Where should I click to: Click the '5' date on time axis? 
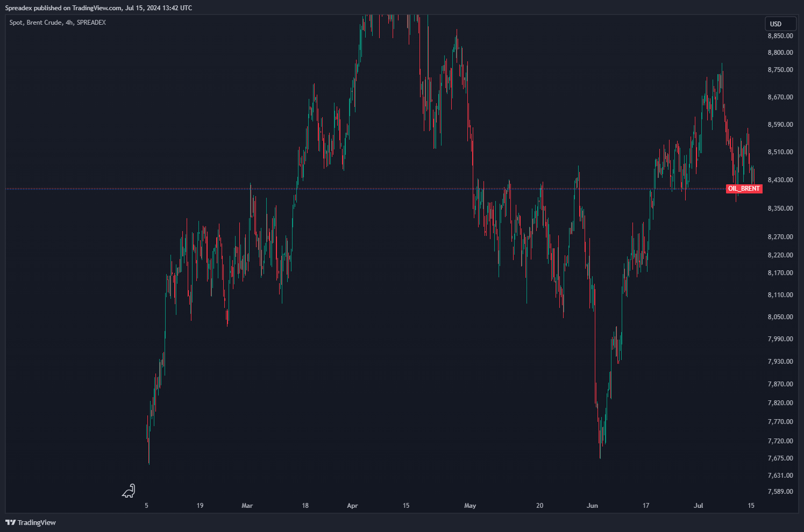click(x=146, y=506)
